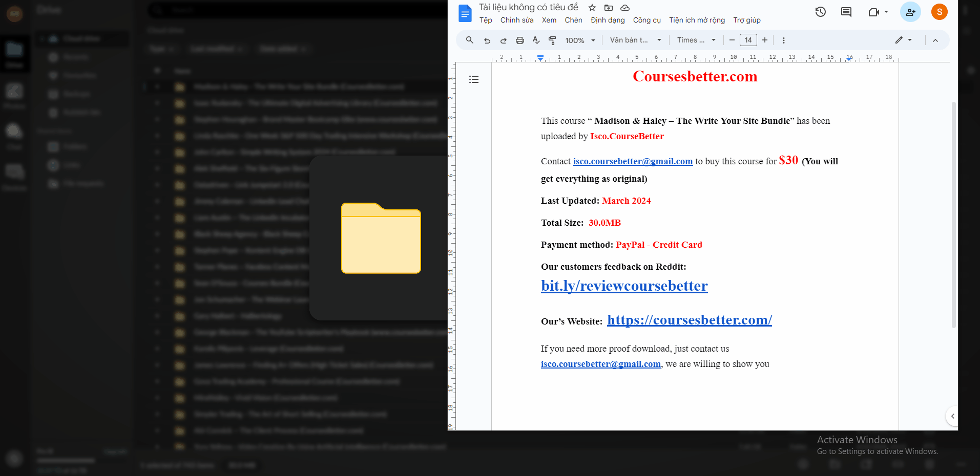Screen dimensions: 980x476
Task: Open the Chỉnh sửa menu
Action: [517, 20]
